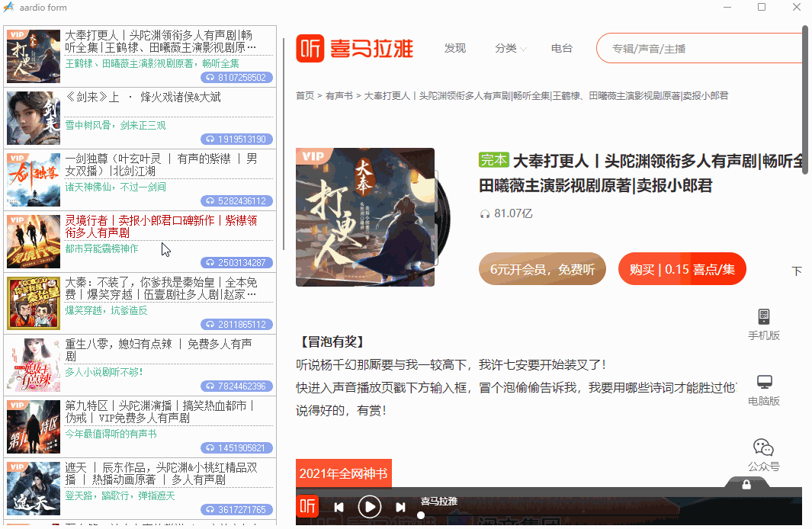Click the aardio form app icon in title bar
Screen dimensions: 812x529
tap(9, 8)
